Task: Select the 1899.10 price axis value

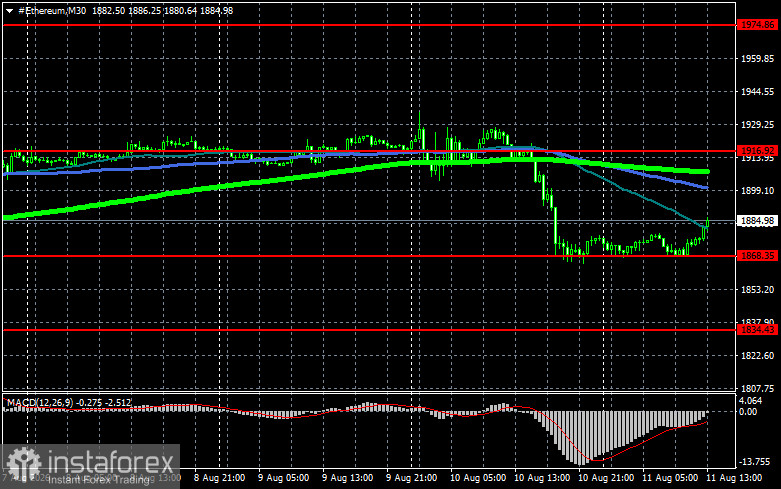Action: 758,191
